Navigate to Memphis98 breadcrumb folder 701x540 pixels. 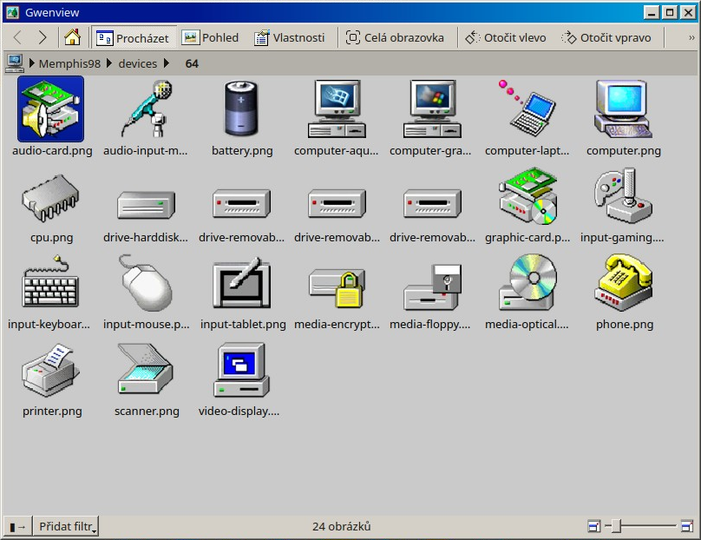tap(70, 63)
